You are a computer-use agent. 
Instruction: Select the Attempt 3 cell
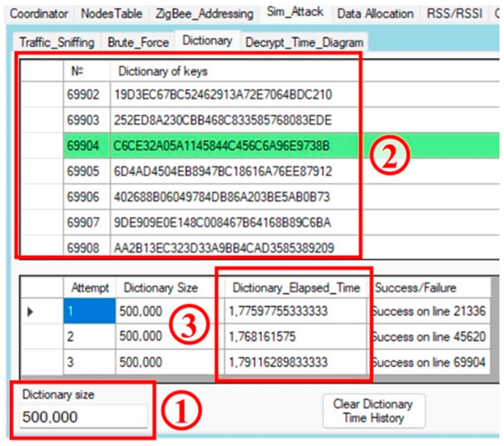(x=89, y=362)
